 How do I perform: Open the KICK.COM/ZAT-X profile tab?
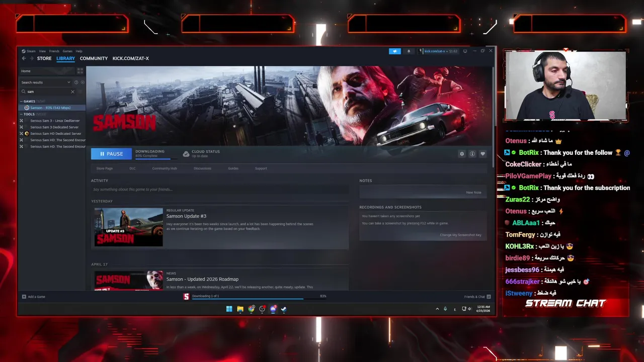tap(131, 58)
